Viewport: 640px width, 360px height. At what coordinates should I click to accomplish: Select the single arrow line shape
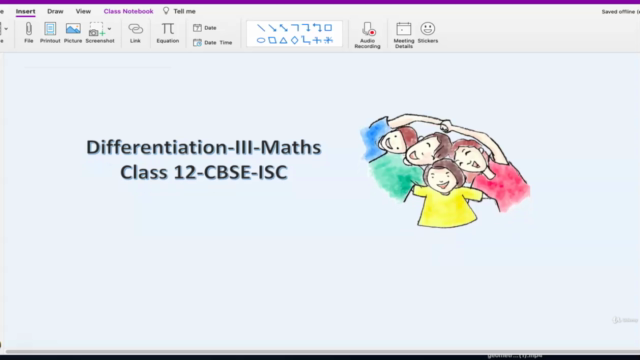(x=272, y=28)
